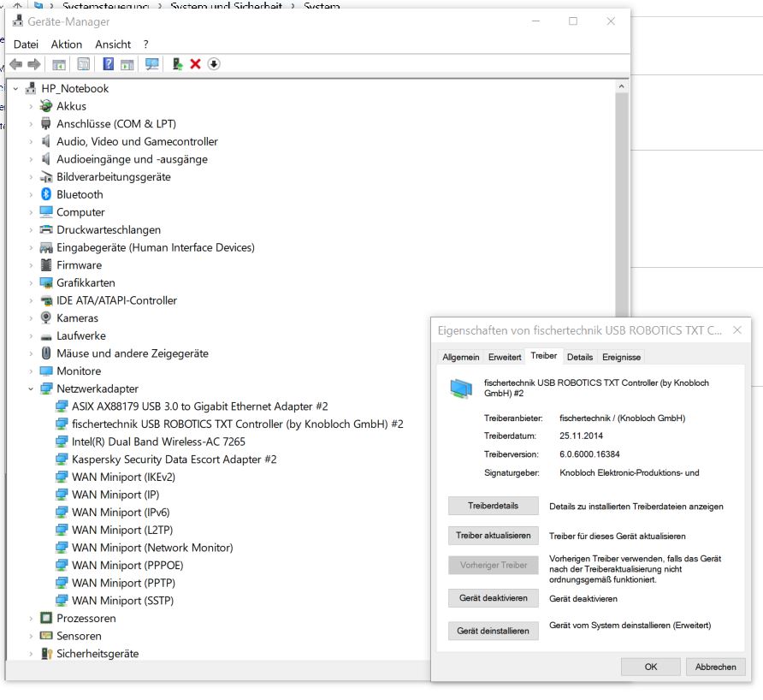Click the Gerät deaktivieren button
This screenshot has width=763, height=700.
click(x=493, y=598)
